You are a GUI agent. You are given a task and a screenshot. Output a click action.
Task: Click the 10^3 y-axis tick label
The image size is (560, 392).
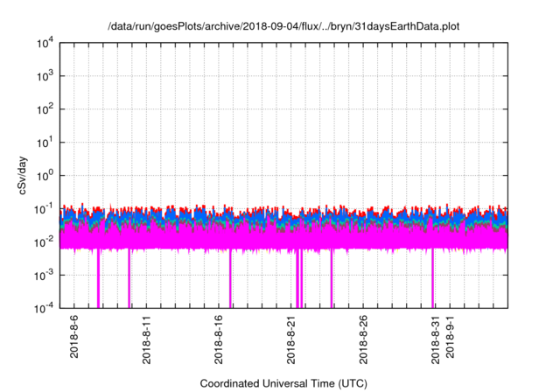(45, 75)
